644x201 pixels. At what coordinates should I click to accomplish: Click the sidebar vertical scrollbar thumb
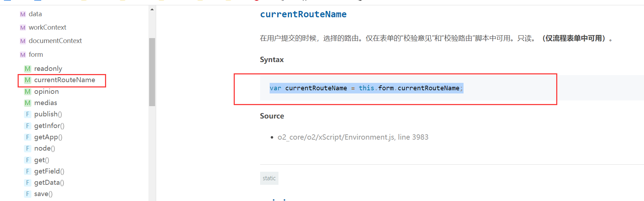tap(152, 72)
